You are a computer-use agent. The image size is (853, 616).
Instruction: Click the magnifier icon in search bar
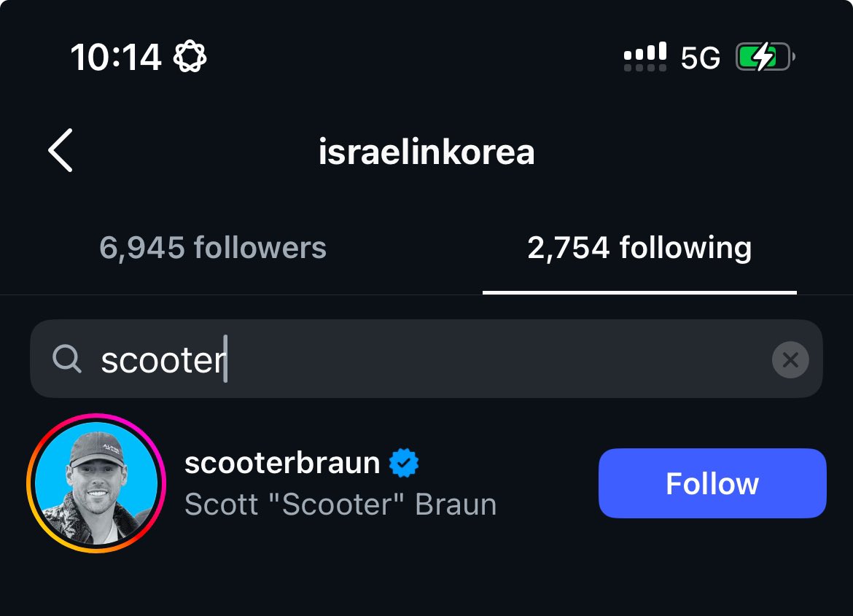click(x=67, y=359)
